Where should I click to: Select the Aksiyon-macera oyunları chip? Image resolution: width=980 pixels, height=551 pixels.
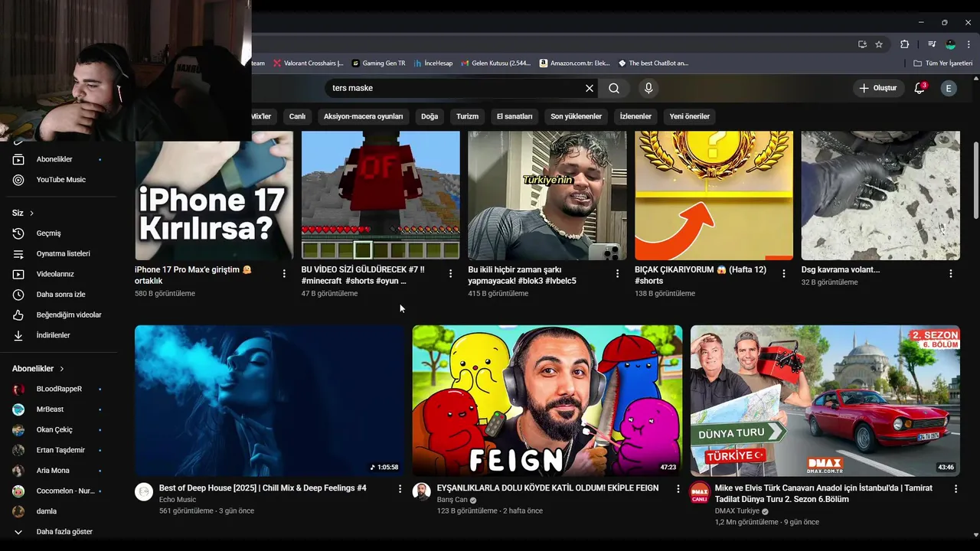[363, 116]
